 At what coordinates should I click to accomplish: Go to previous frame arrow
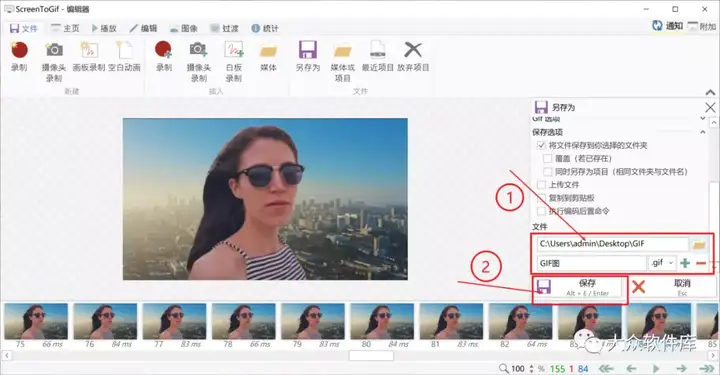(x=631, y=369)
